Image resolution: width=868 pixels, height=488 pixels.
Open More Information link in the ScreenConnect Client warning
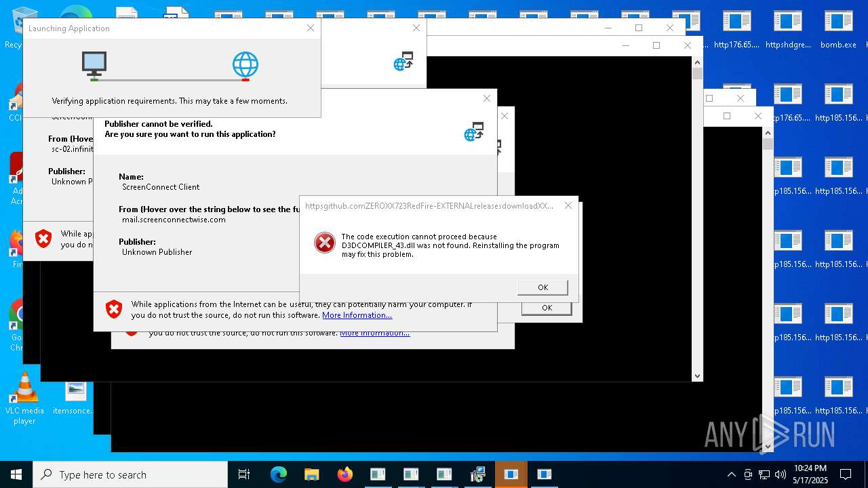click(357, 315)
